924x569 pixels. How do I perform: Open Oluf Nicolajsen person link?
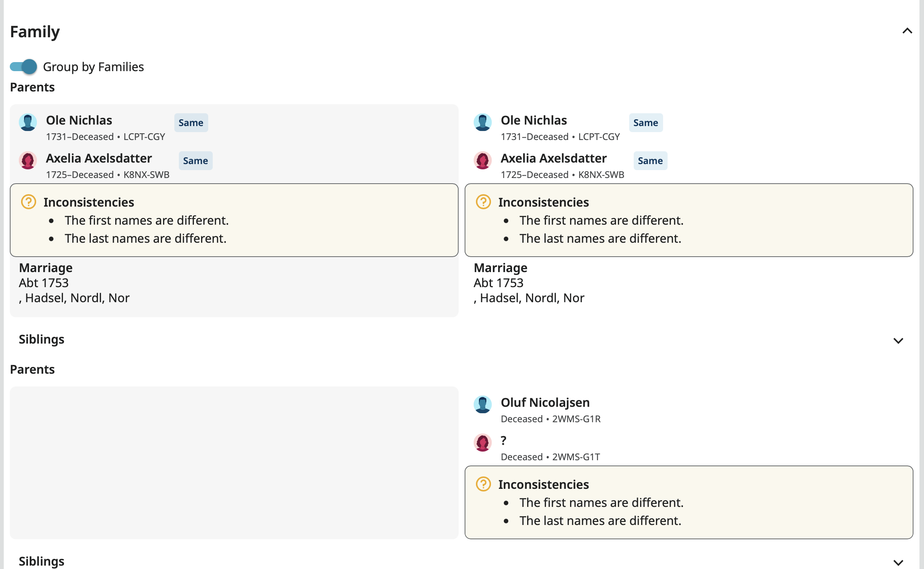pyautogui.click(x=545, y=403)
